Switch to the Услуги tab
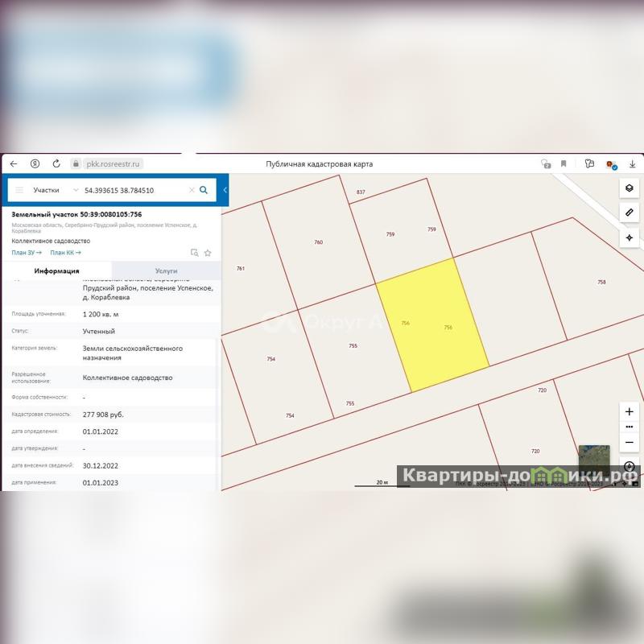Image resolution: width=644 pixels, height=644 pixels. [166, 271]
